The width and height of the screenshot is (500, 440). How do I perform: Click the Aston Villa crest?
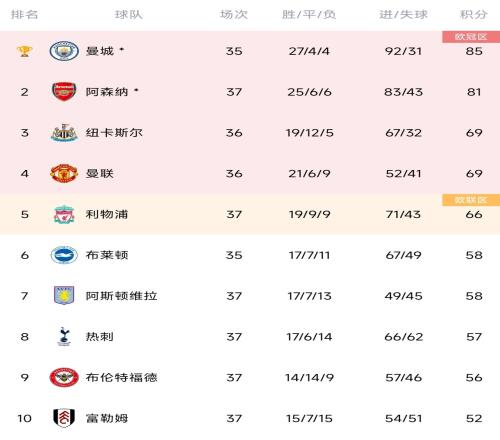click(64, 296)
